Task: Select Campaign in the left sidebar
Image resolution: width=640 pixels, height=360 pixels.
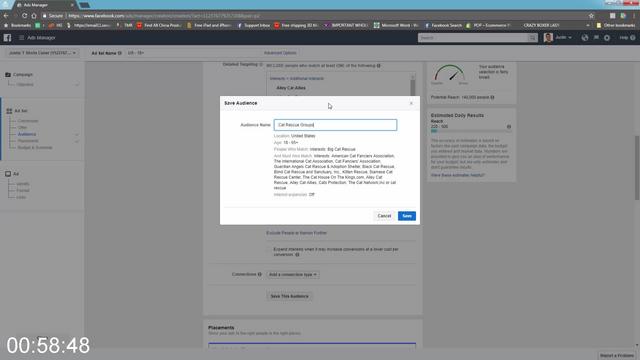Action: pos(23,75)
